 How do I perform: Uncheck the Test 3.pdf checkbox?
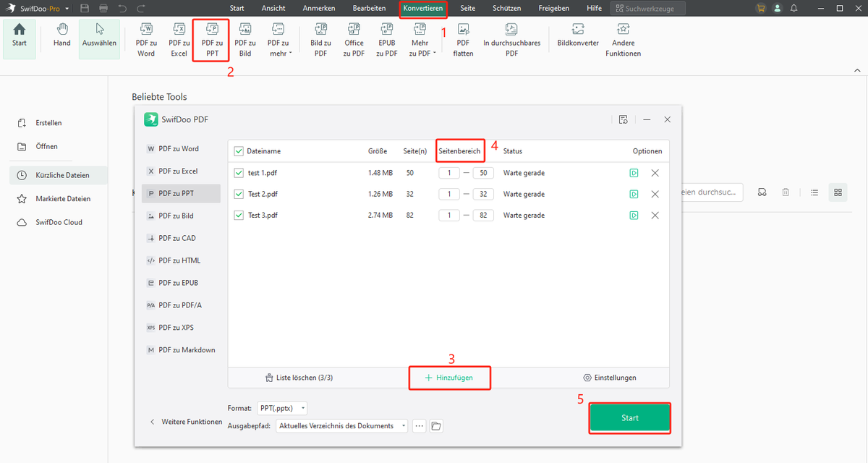(x=239, y=216)
